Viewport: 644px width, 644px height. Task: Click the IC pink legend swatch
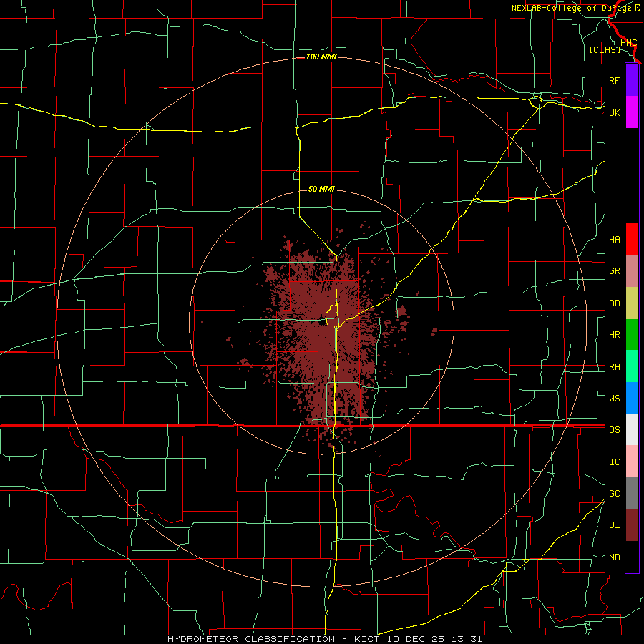tap(632, 462)
